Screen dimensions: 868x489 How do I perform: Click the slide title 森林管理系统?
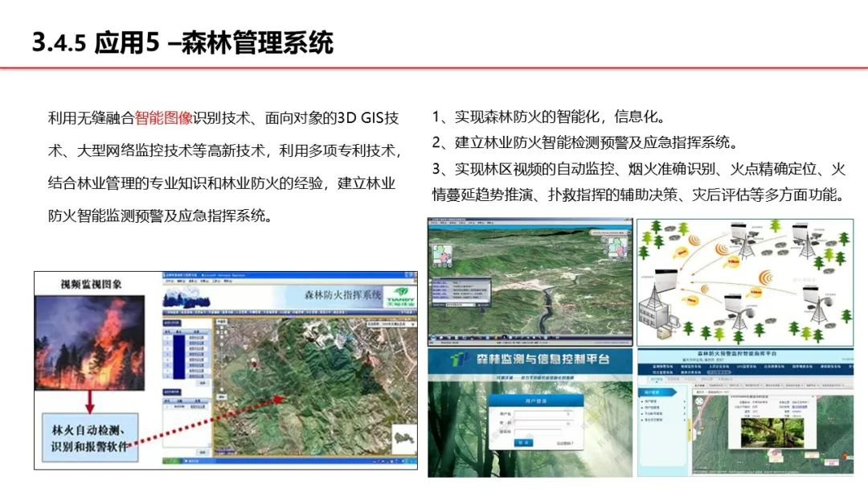pyautogui.click(x=257, y=43)
